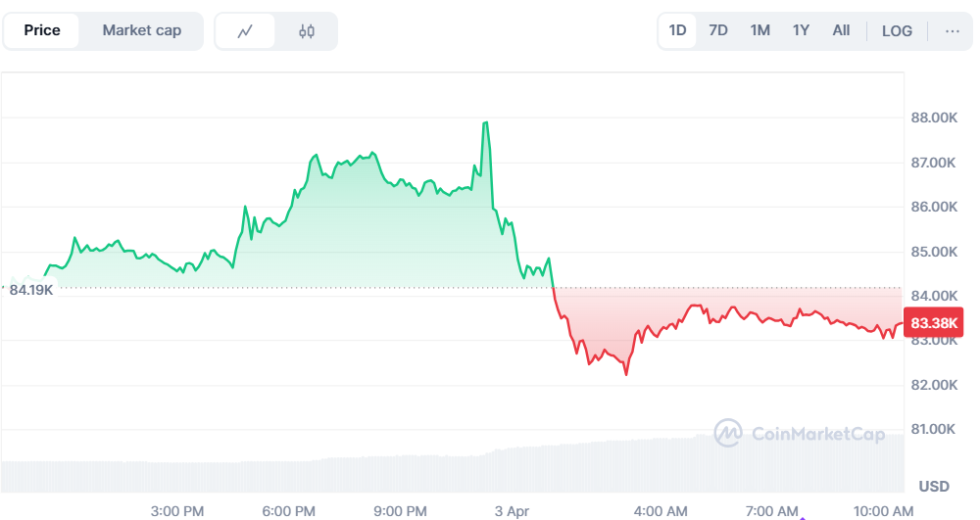Select the 1D time range

677,30
